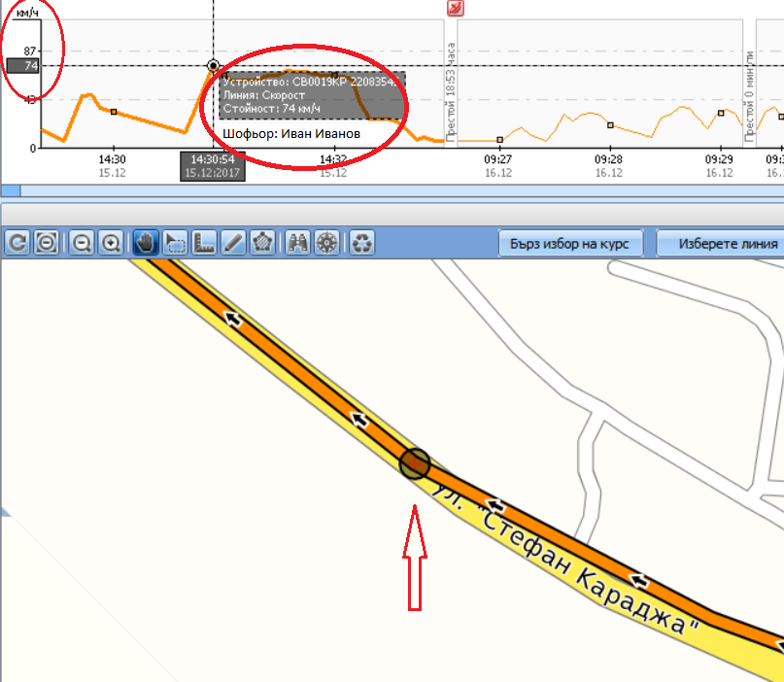Click the 14:32 time axis label
Screen dimensions: 784x682
coord(333,159)
